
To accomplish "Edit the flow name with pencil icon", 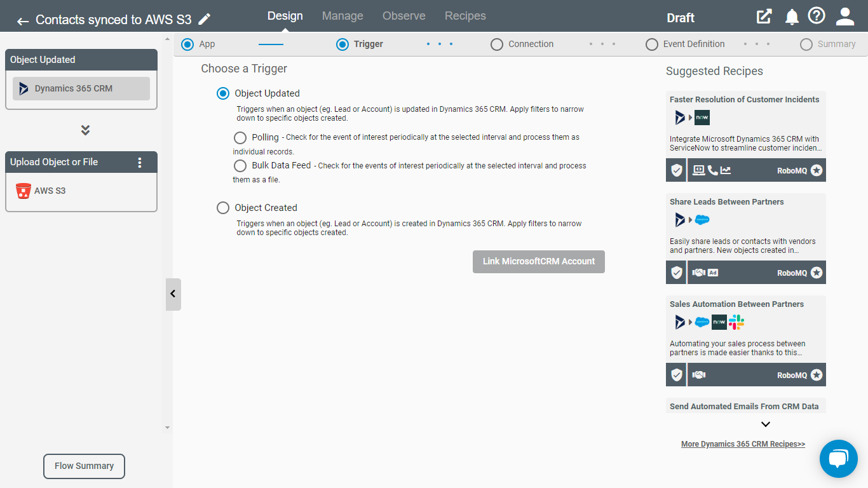I will click(x=205, y=19).
